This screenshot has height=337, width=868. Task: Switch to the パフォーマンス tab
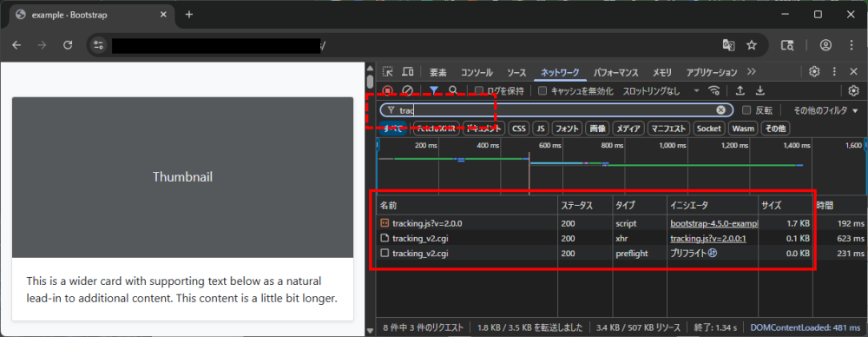pos(616,73)
